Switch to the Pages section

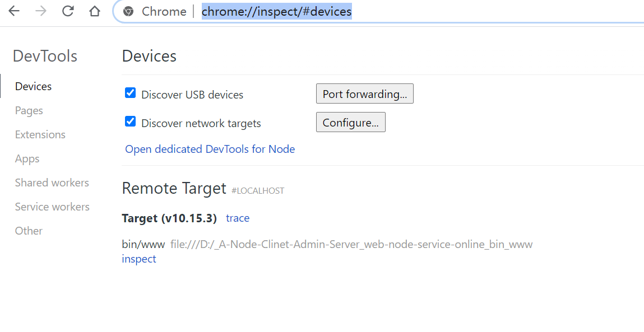(x=29, y=110)
